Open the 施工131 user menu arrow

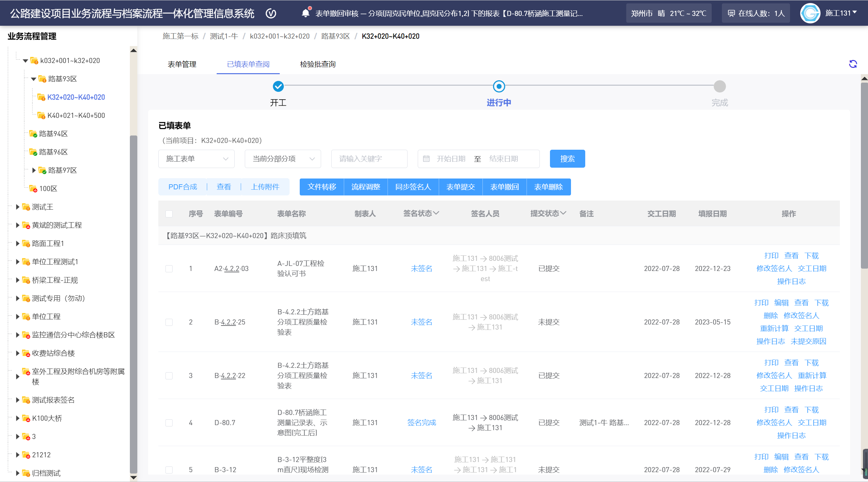[x=855, y=13]
